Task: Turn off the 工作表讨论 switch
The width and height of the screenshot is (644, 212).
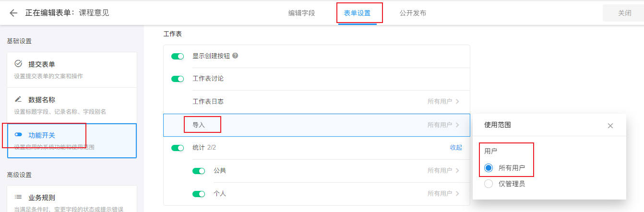Action: pos(178,79)
